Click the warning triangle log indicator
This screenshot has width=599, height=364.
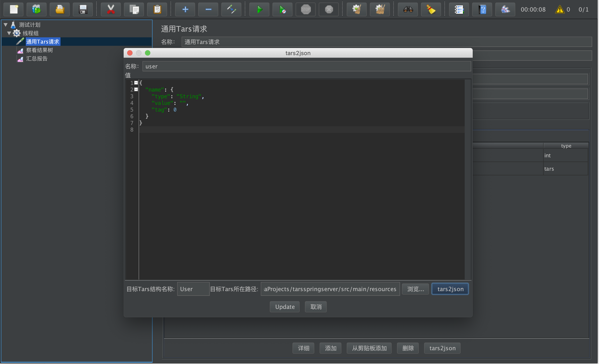tap(560, 10)
